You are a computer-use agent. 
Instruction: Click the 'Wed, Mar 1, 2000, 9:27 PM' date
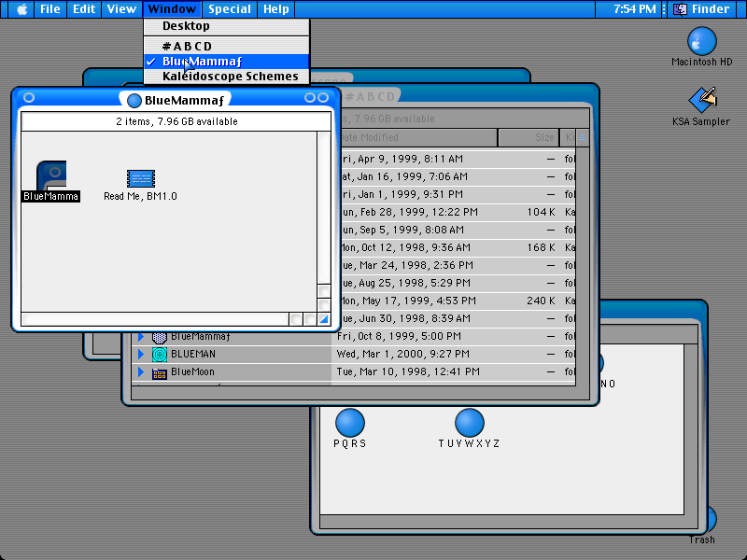[x=403, y=354]
